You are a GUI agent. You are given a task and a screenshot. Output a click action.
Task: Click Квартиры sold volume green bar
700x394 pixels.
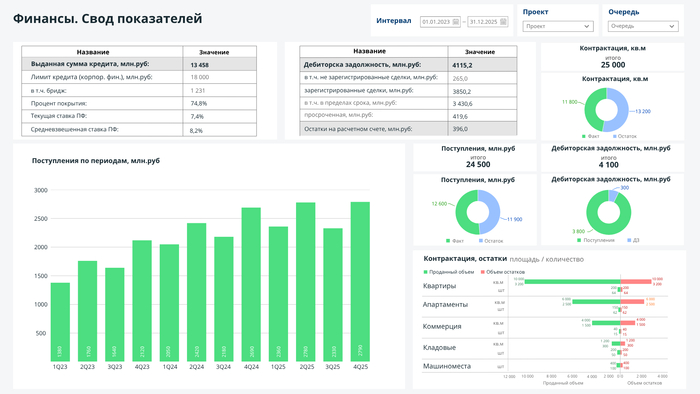572,282
